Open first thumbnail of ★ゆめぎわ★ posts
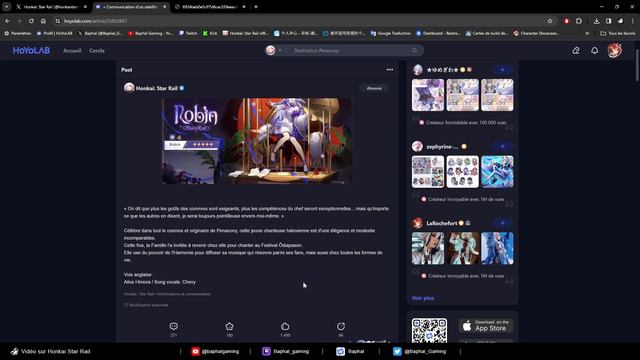This screenshot has width=640, height=360. click(428, 95)
